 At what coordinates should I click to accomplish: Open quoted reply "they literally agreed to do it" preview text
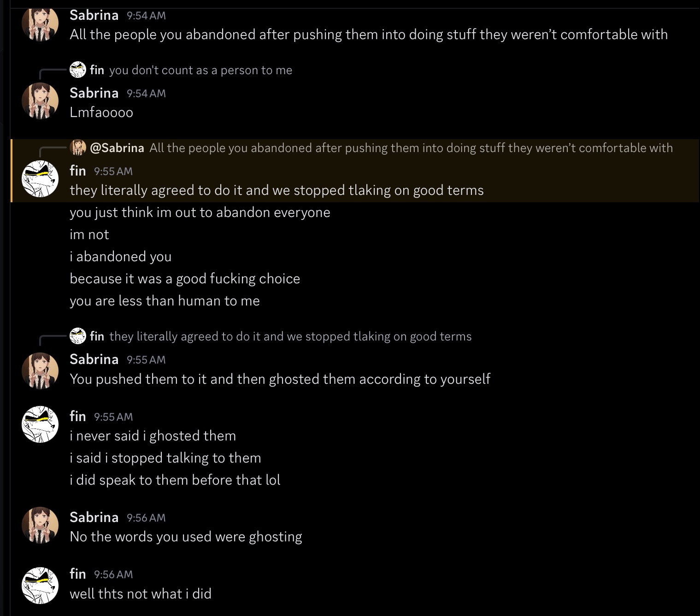click(x=290, y=336)
